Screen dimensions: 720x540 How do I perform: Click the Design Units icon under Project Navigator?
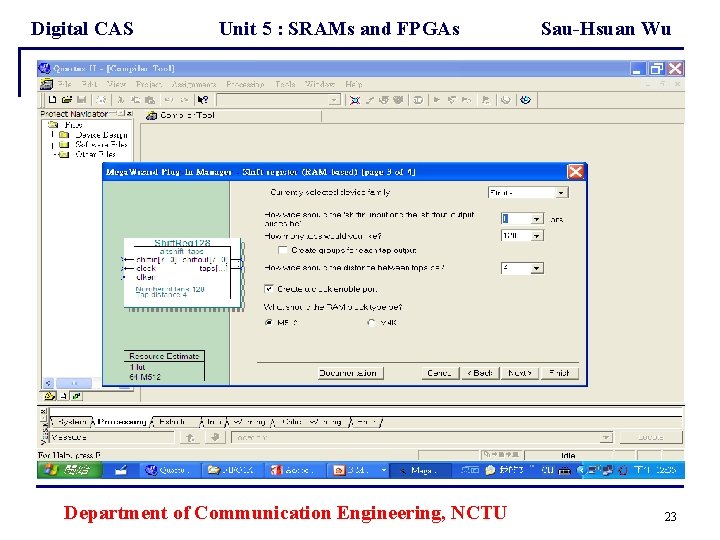pos(77,396)
